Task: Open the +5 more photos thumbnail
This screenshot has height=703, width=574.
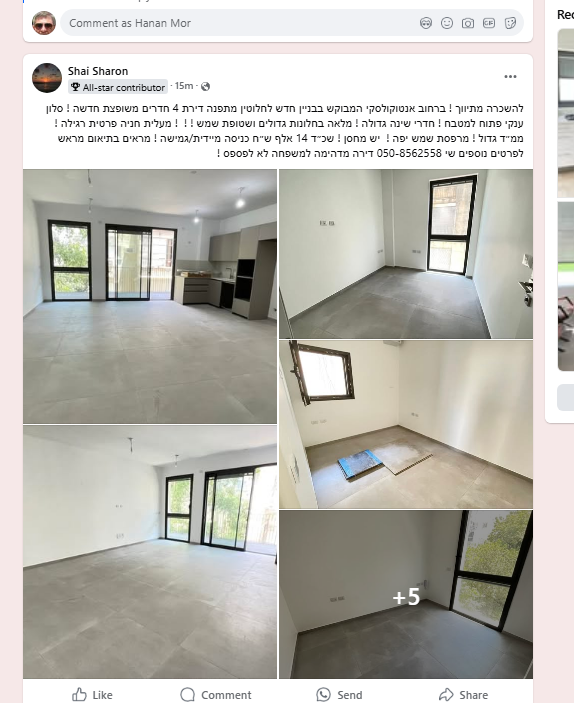Action: click(x=406, y=595)
